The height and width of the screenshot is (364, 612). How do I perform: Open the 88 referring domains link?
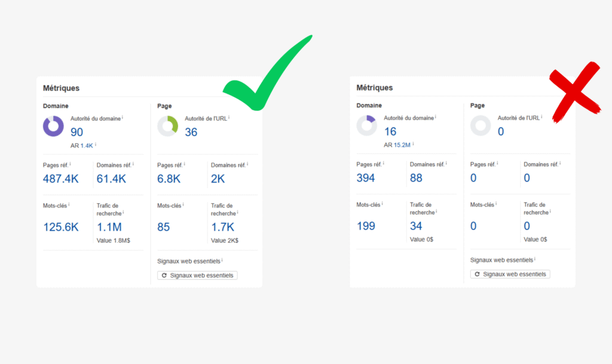[x=417, y=178]
